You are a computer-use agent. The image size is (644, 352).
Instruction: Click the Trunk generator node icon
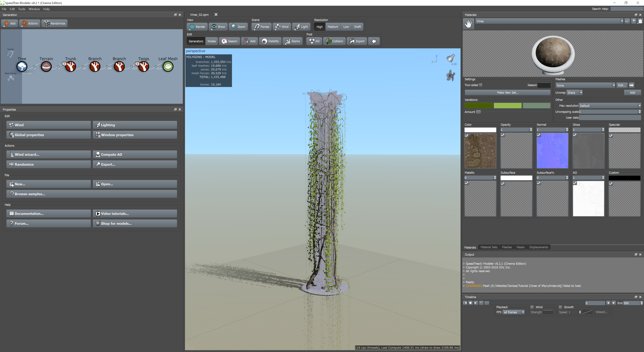click(x=71, y=67)
